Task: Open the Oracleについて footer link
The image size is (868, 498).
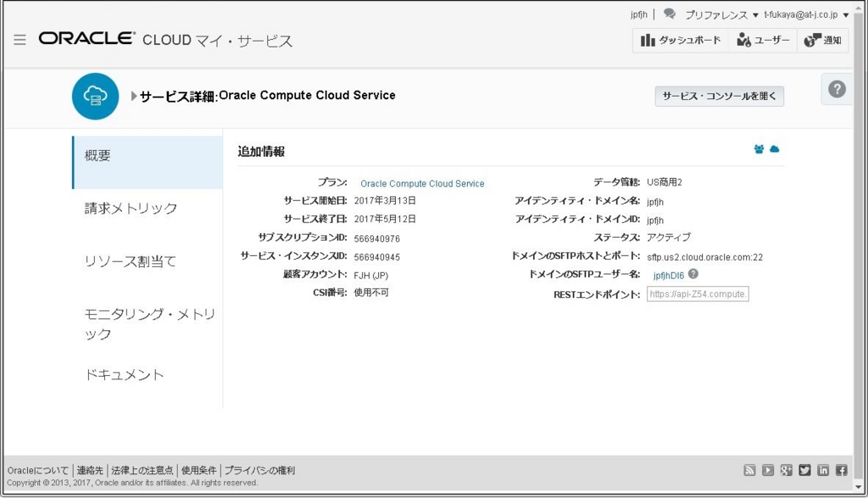Action: pyautogui.click(x=37, y=470)
